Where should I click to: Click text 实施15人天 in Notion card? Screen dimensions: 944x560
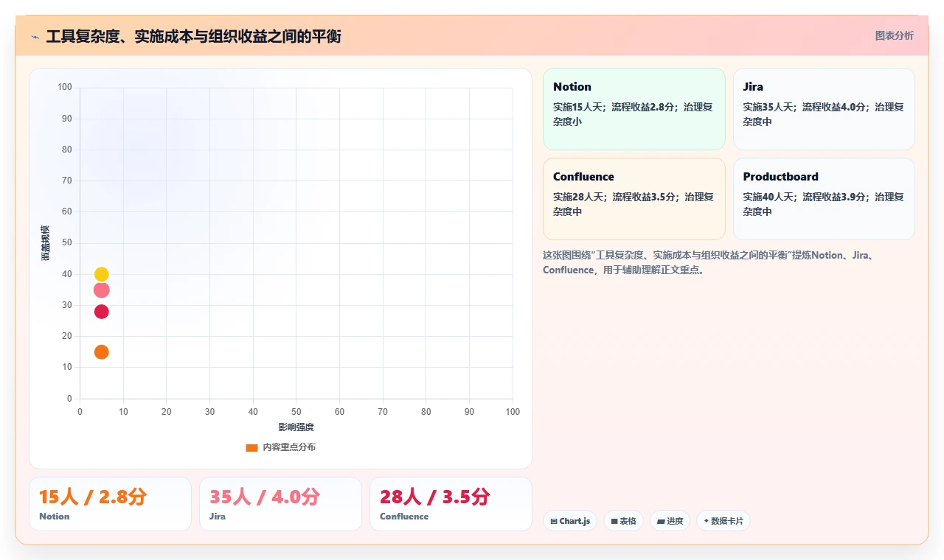(x=577, y=107)
